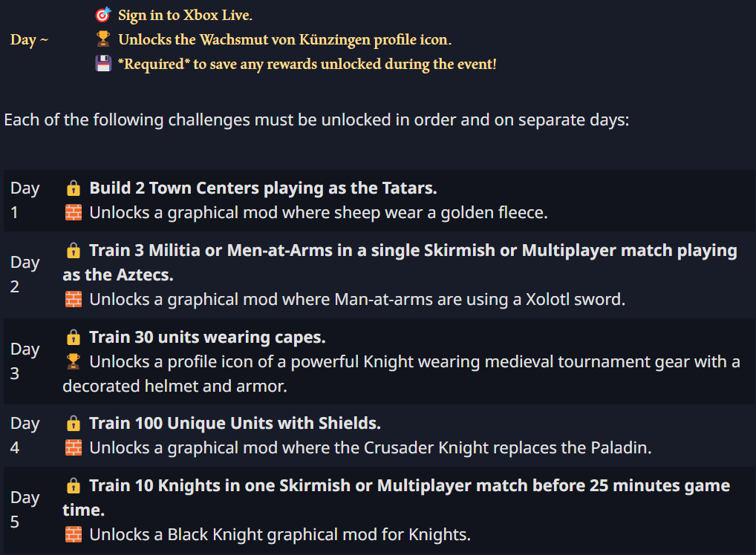Click the floppy disk icon beside *Required*
Viewport: 756px width, 555px height.
pos(103,64)
